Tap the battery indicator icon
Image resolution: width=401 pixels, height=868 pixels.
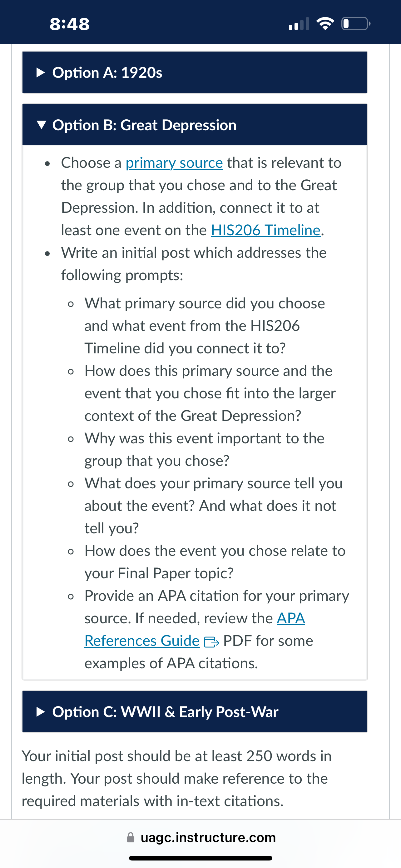356,23
